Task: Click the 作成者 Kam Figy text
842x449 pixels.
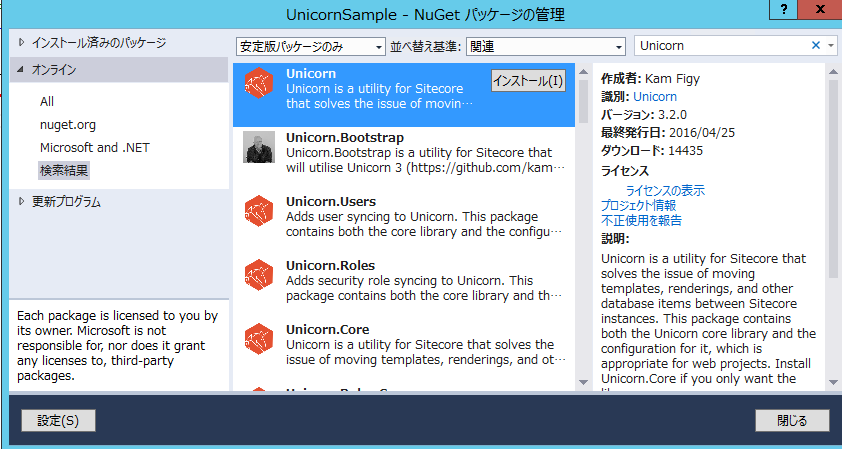Action: click(x=650, y=79)
